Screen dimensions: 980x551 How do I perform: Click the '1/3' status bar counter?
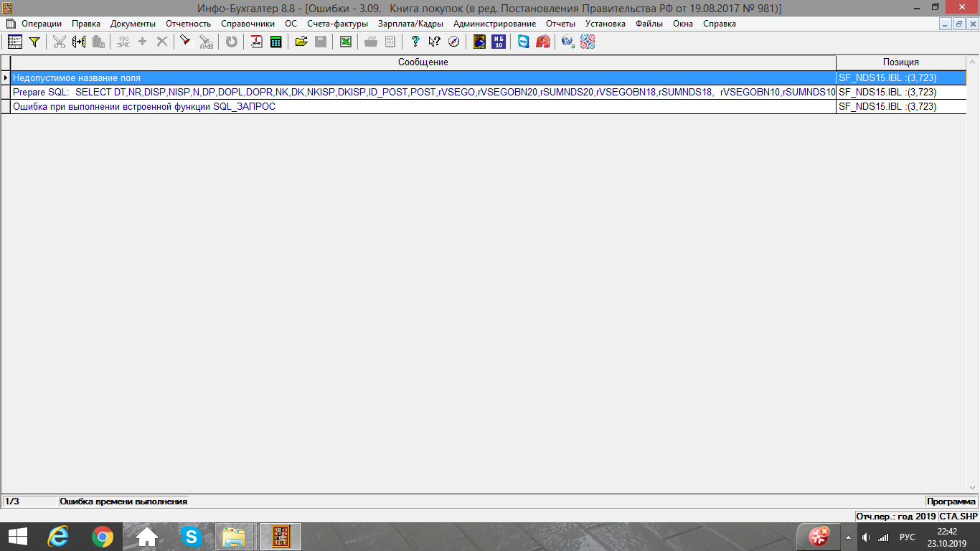30,501
